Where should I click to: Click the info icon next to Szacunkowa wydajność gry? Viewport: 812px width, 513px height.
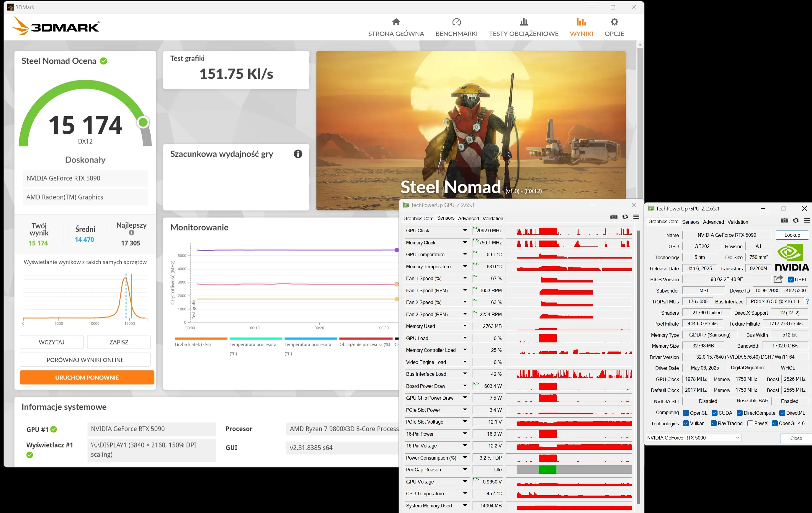click(298, 154)
